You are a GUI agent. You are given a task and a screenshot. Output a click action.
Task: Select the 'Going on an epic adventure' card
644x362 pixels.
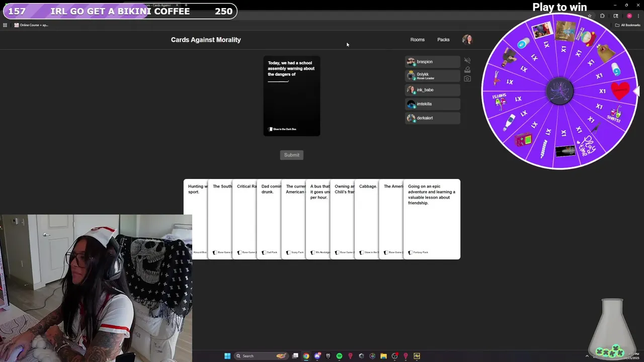click(x=432, y=219)
